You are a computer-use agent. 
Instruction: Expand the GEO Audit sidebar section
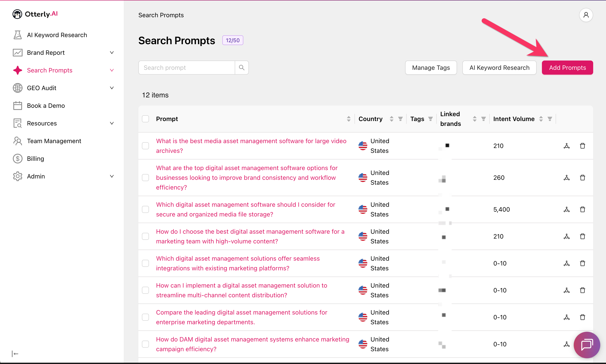(x=112, y=88)
